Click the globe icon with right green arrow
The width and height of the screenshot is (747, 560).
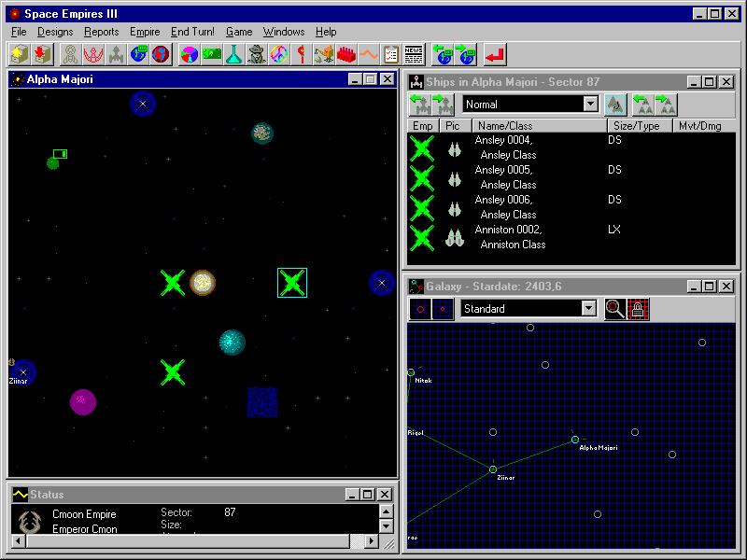465,55
